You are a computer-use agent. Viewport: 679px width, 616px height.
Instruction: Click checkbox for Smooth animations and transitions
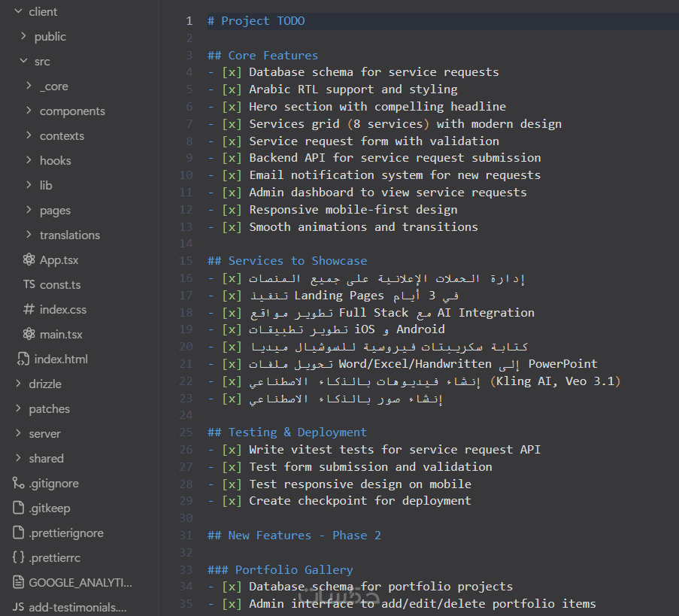(x=232, y=226)
